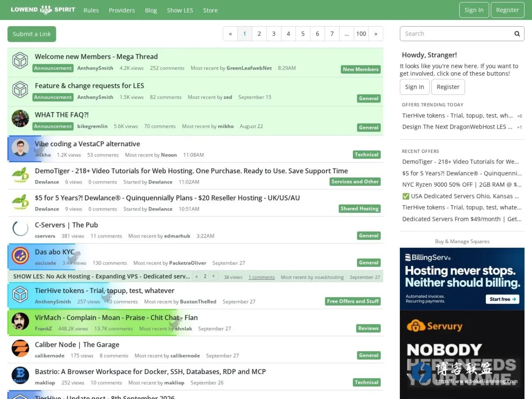The height and width of the screenshot is (399, 532).
Task: Click Register in the top header
Action: click(x=508, y=10)
